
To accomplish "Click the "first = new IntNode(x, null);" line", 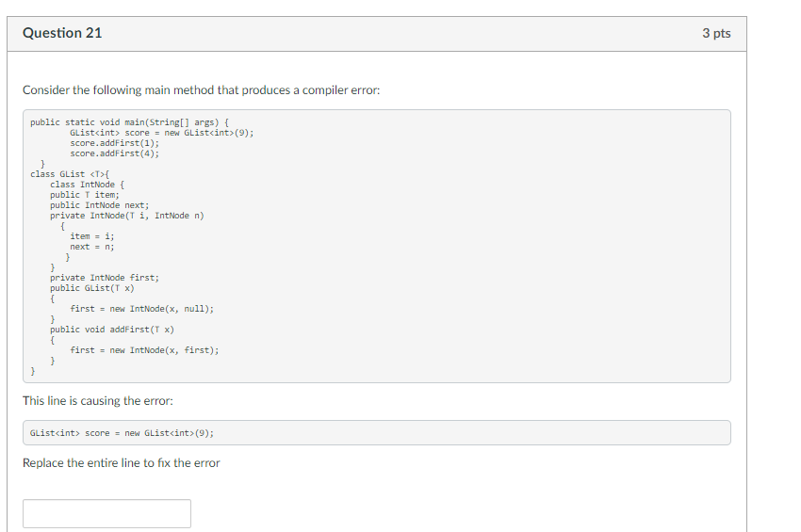I will point(142,309).
